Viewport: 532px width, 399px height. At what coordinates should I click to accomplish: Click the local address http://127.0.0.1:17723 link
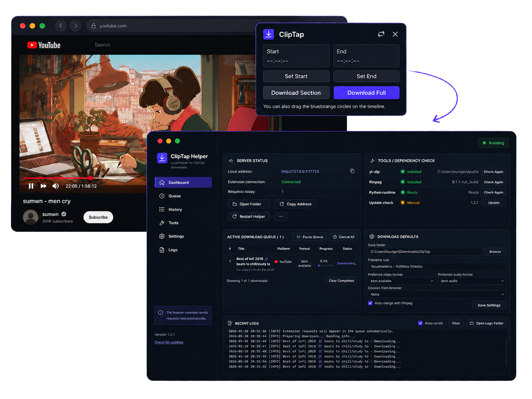[300, 172]
